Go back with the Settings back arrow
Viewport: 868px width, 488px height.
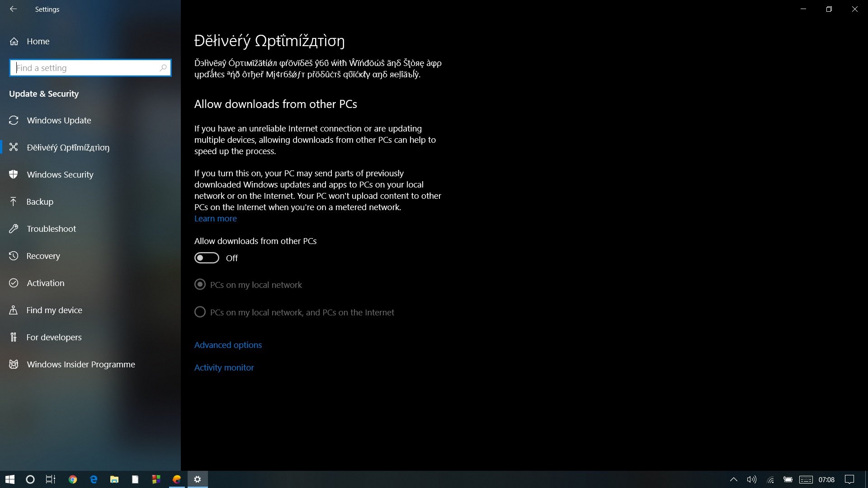(13, 9)
